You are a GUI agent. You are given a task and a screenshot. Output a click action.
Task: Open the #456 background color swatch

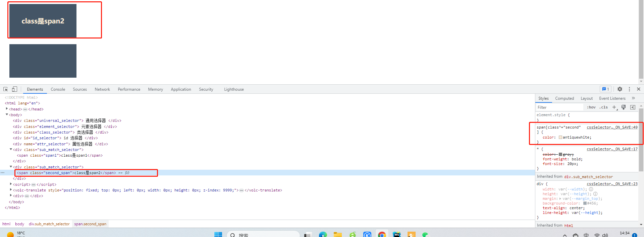coord(585,203)
